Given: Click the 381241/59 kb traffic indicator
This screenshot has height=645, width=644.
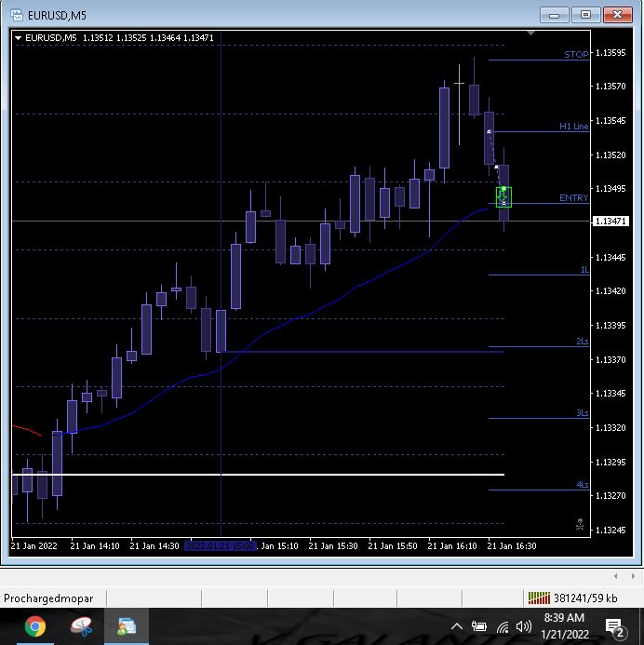Looking at the screenshot, I should pos(585,598).
